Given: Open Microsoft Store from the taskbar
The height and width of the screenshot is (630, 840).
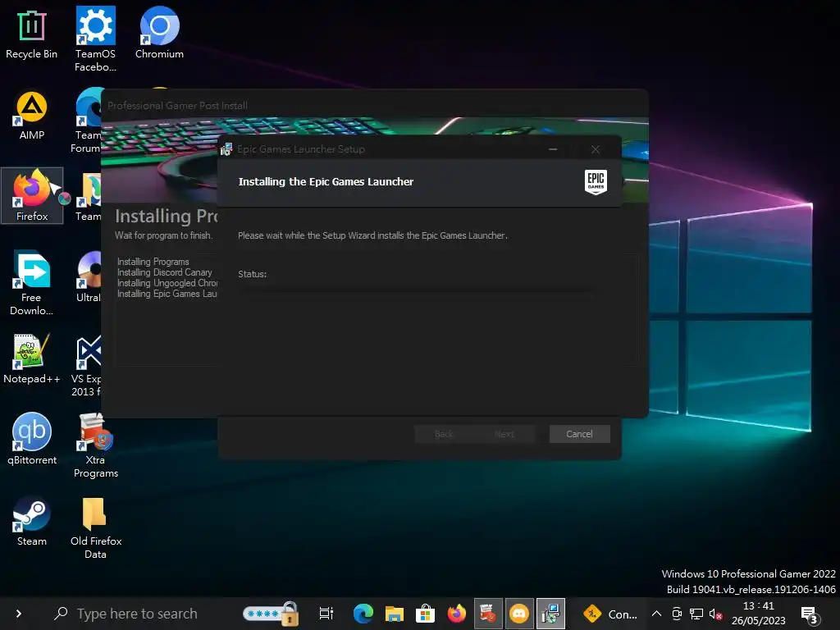Looking at the screenshot, I should (426, 614).
